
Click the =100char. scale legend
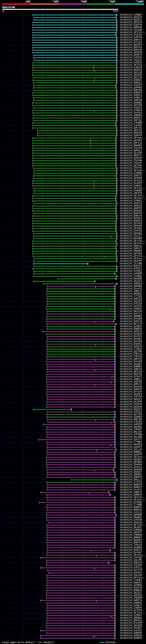click(x=109, y=642)
